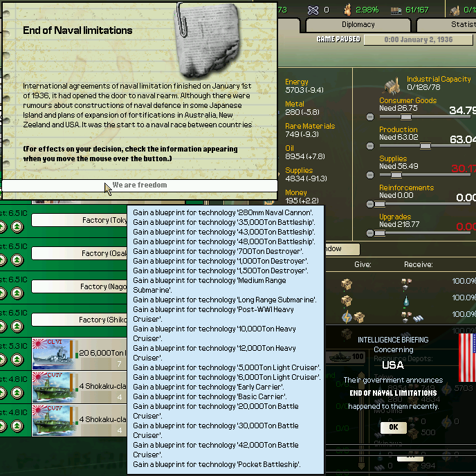This screenshot has width=476, height=476.
Task: Select the Factory (Tokyo) production entry
Action: (x=80, y=220)
